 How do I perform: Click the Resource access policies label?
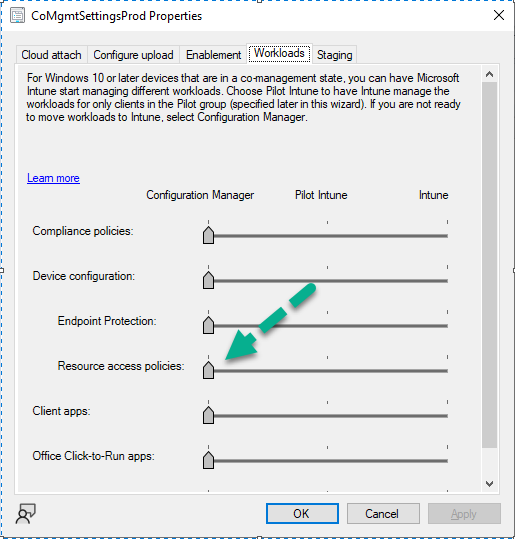click(121, 366)
